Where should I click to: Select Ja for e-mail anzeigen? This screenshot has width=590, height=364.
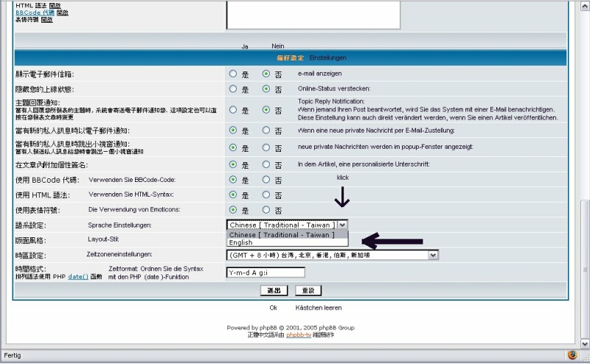[233, 74]
